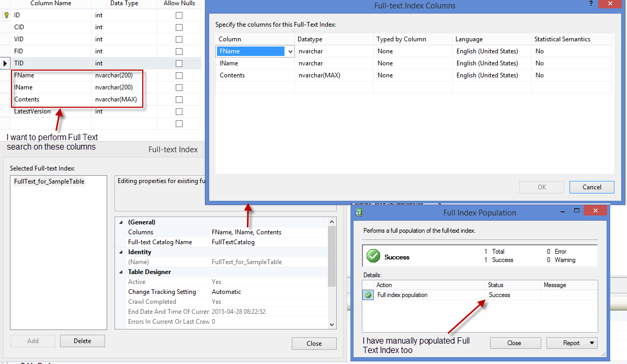Select the Contents row in Full-text Index Columns
627x364 pixels.
(x=414, y=75)
